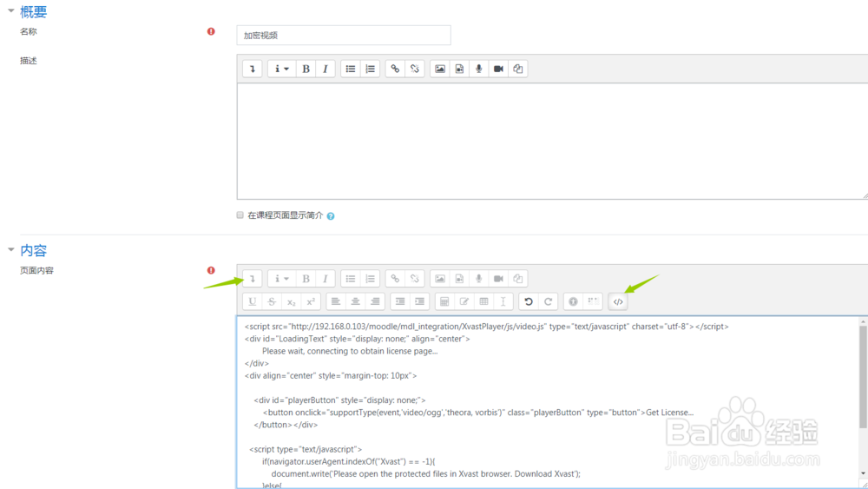The height and width of the screenshot is (489, 868).
Task: Record video in page content editor
Action: [x=498, y=279]
